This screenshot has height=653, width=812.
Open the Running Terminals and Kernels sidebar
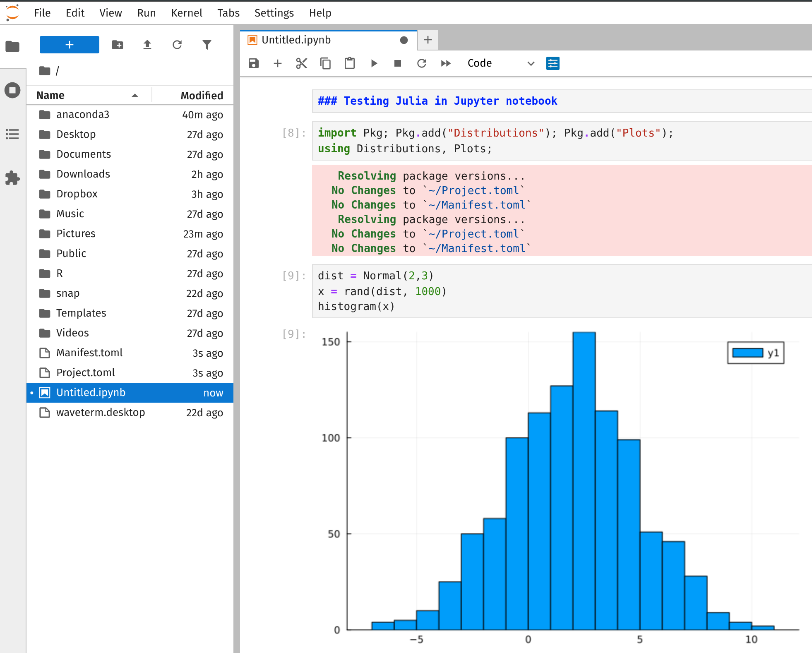12,90
